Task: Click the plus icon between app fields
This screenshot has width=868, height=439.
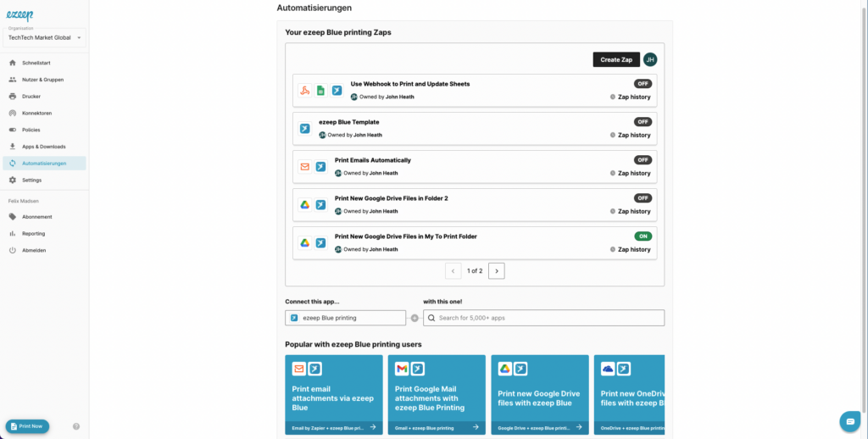Action: (415, 319)
